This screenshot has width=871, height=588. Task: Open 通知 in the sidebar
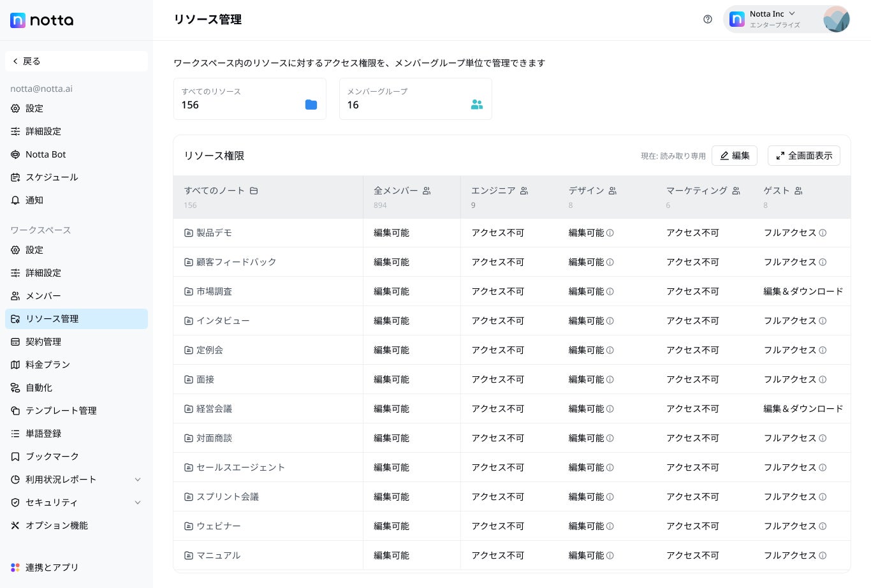coord(77,200)
